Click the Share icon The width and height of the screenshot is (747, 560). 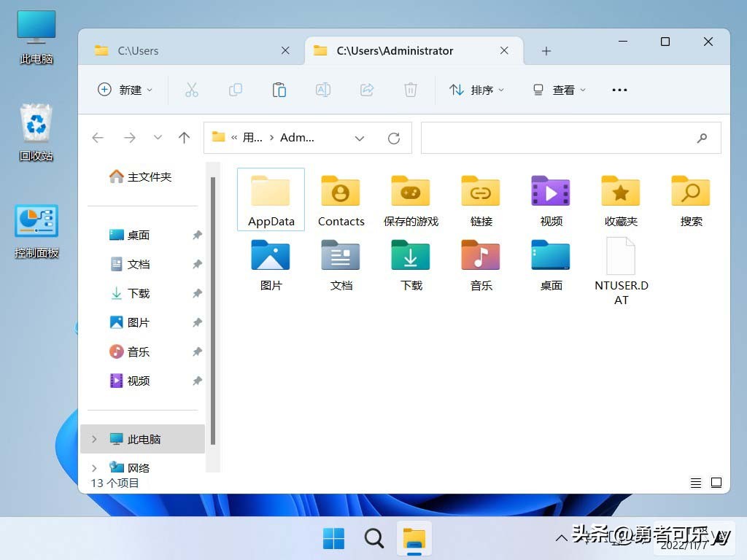(366, 89)
